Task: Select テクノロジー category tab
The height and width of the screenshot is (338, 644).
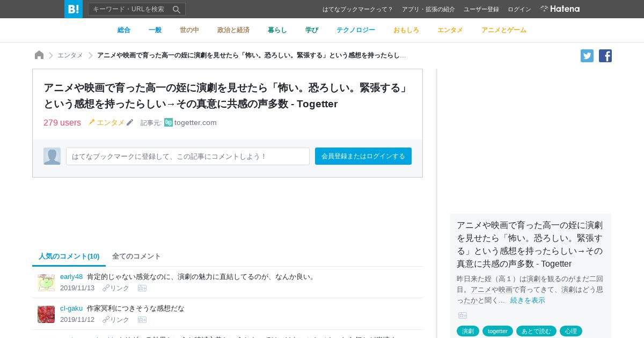Action: pos(356,30)
